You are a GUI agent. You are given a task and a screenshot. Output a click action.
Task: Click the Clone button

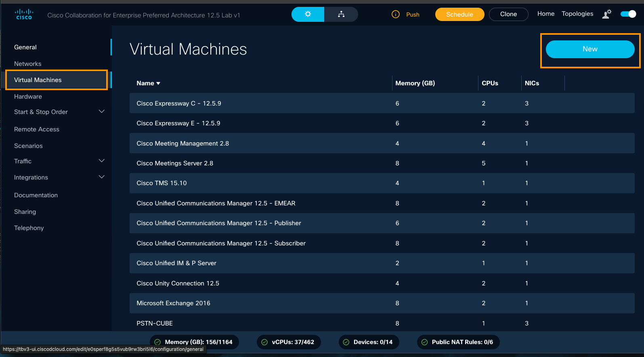click(508, 14)
